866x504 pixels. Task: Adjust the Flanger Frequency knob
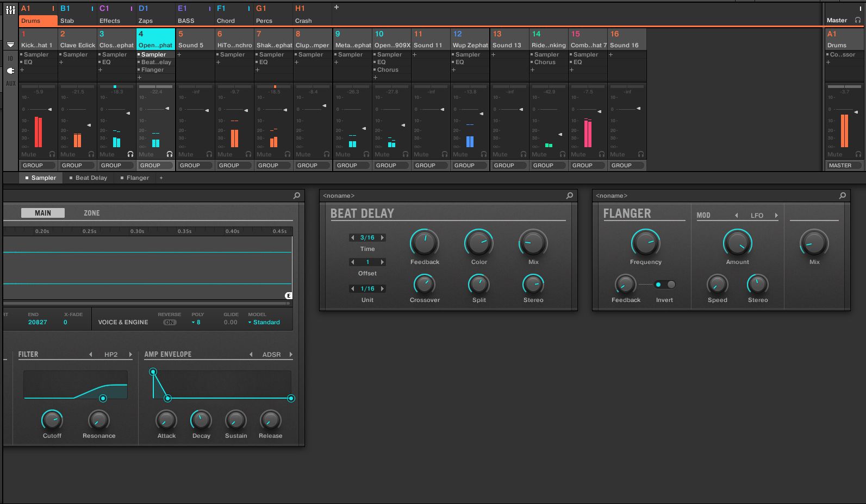click(x=646, y=243)
